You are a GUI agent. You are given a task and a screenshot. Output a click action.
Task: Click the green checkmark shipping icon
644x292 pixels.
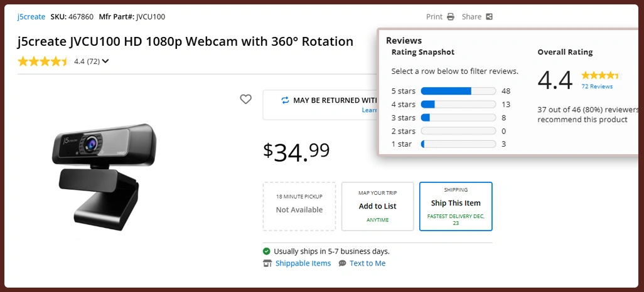click(x=267, y=251)
